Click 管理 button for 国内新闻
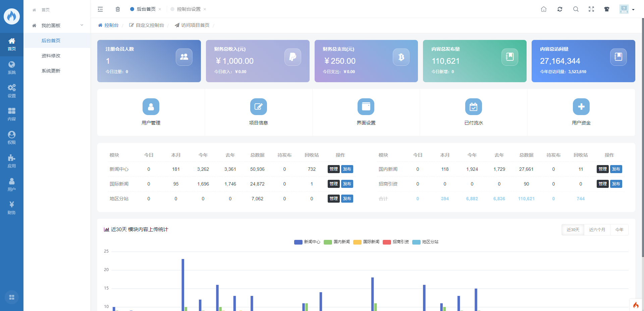This screenshot has width=644, height=311. coord(603,169)
